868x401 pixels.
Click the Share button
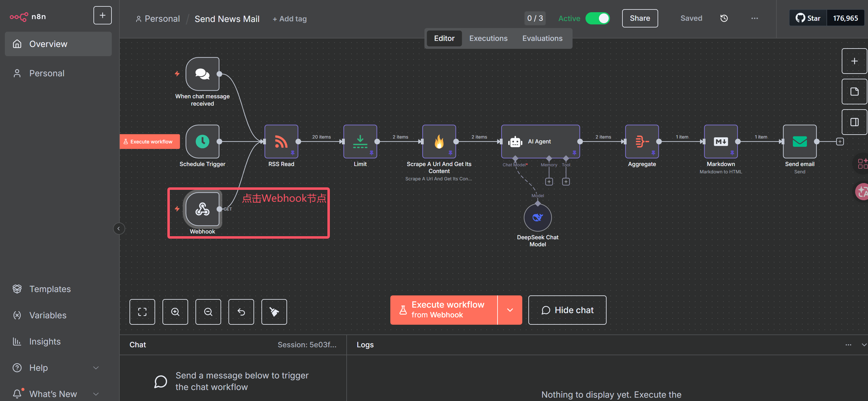point(640,19)
